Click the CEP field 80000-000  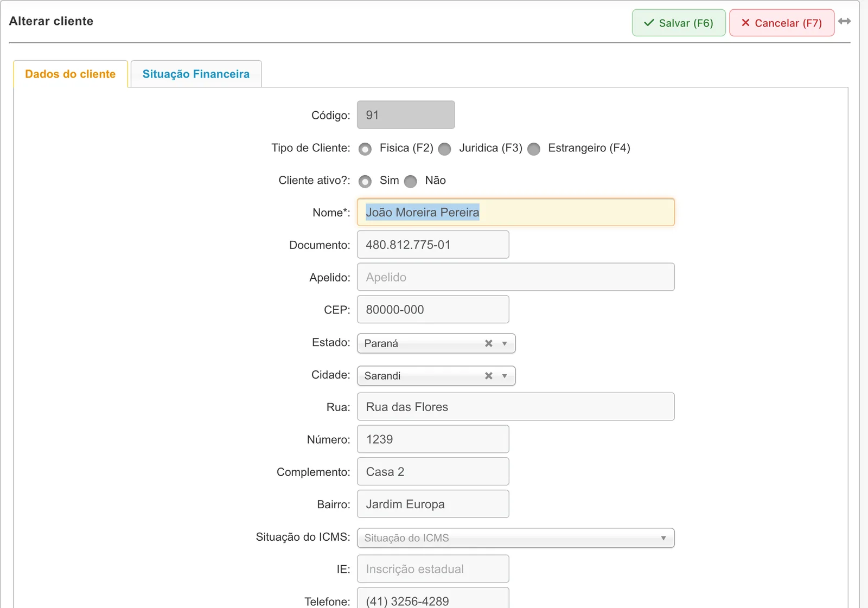(x=433, y=310)
